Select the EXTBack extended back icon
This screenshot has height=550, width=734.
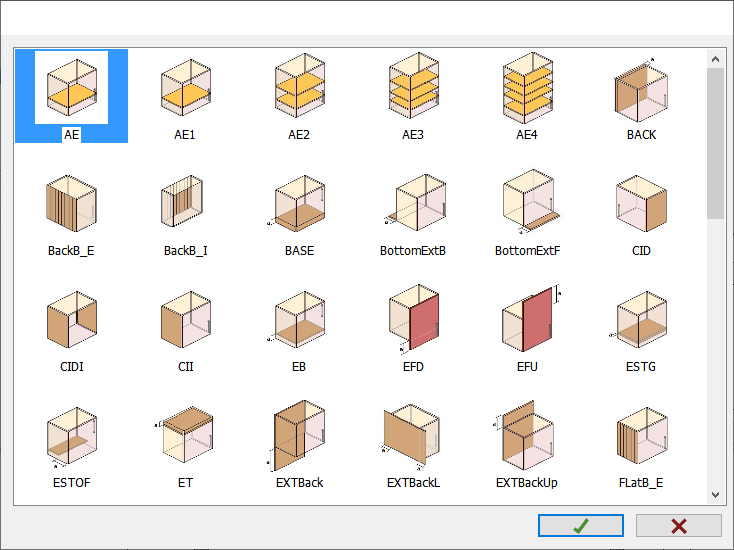coord(296,435)
